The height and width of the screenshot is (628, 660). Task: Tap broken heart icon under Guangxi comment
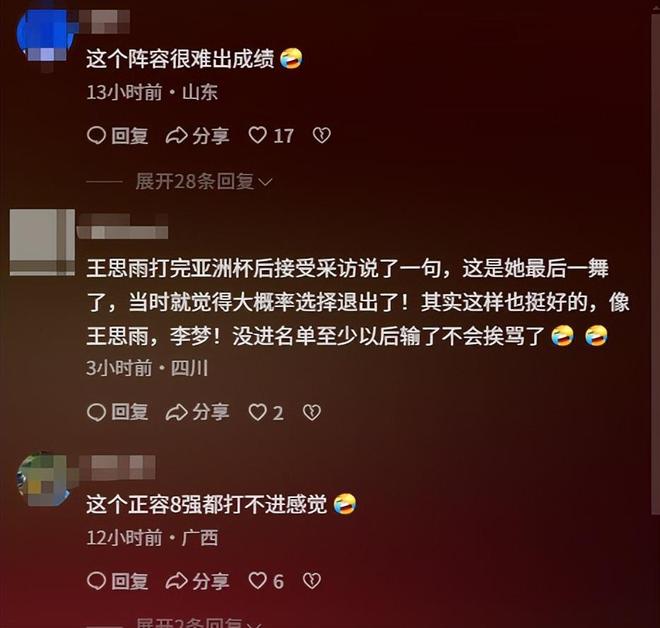point(312,581)
